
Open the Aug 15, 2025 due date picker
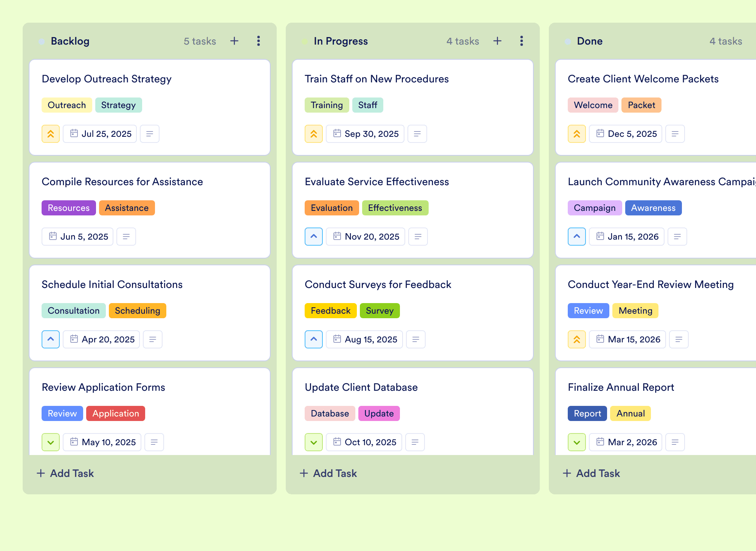pyautogui.click(x=364, y=339)
